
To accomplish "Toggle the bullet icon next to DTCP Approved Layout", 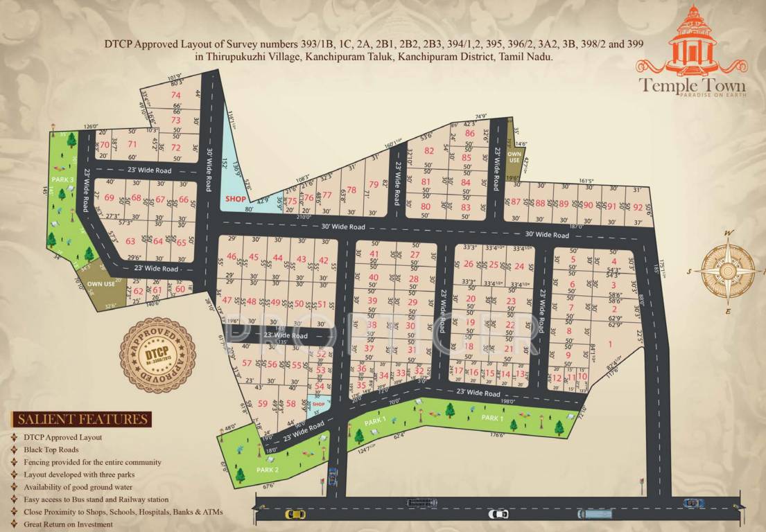I will point(15,437).
